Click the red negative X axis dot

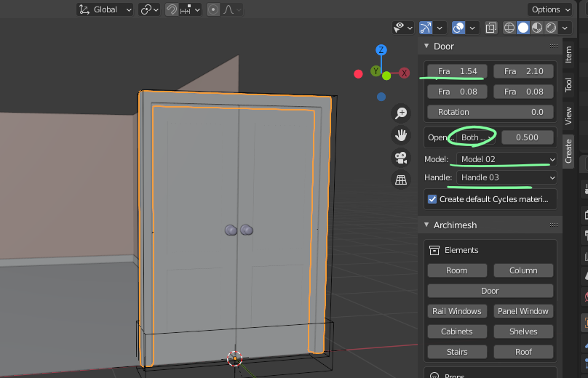358,74
